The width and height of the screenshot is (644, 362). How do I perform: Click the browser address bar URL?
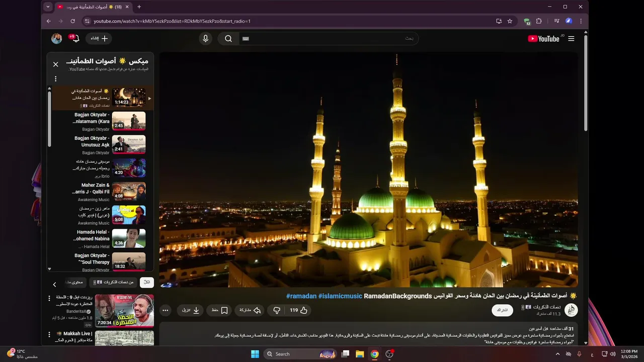(x=172, y=21)
